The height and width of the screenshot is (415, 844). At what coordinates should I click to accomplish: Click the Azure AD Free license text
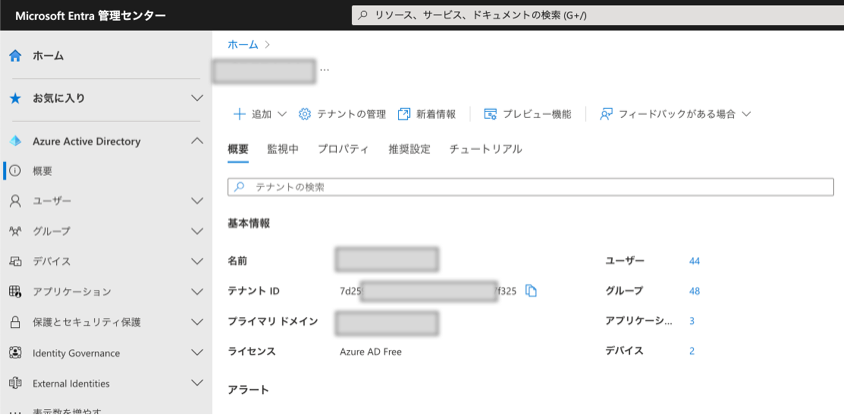pyautogui.click(x=370, y=352)
